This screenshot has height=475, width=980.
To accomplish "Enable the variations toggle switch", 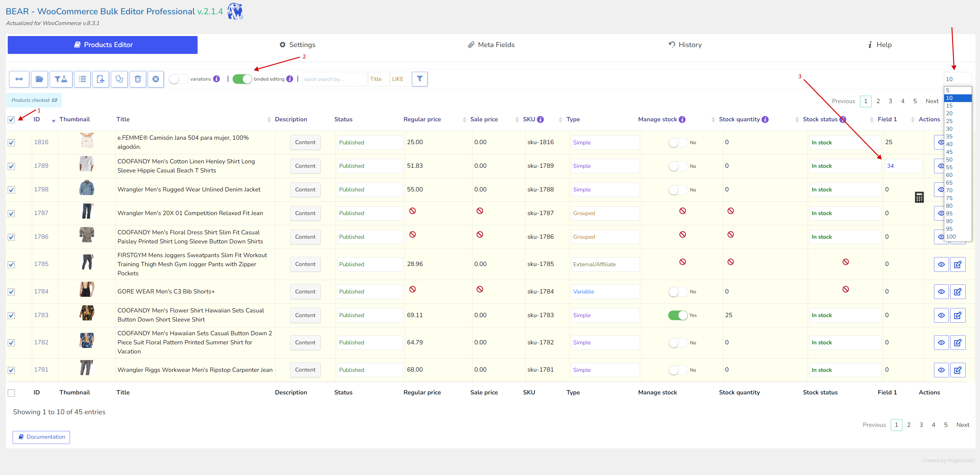I will (x=178, y=79).
